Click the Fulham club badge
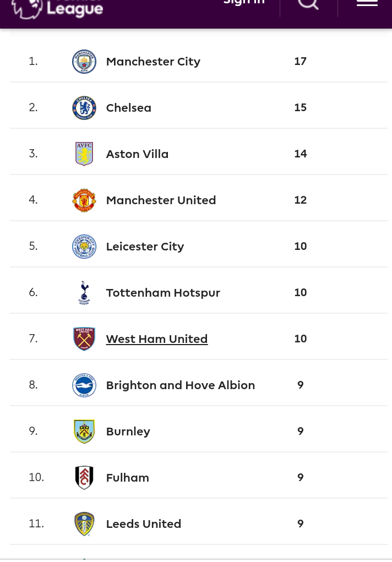The image size is (392, 562). click(84, 478)
